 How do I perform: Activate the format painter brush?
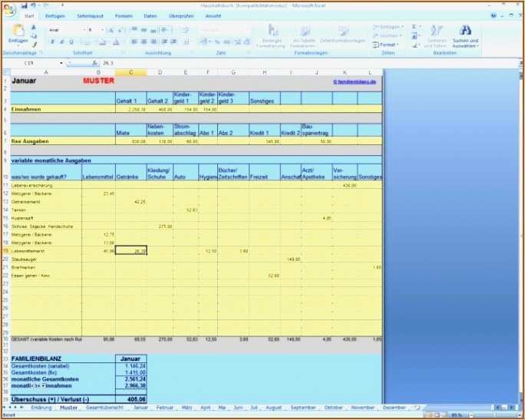(x=34, y=45)
